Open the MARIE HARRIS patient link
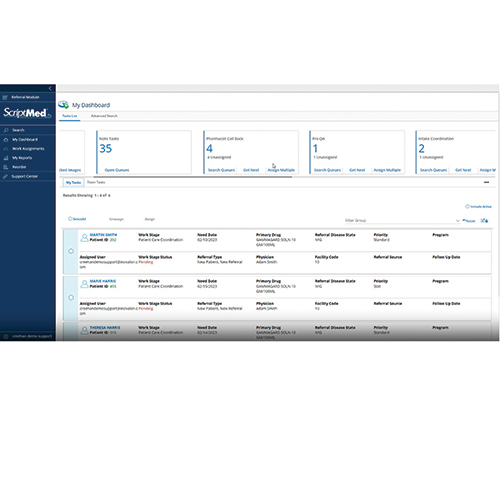The height and width of the screenshot is (500, 500). (103, 281)
